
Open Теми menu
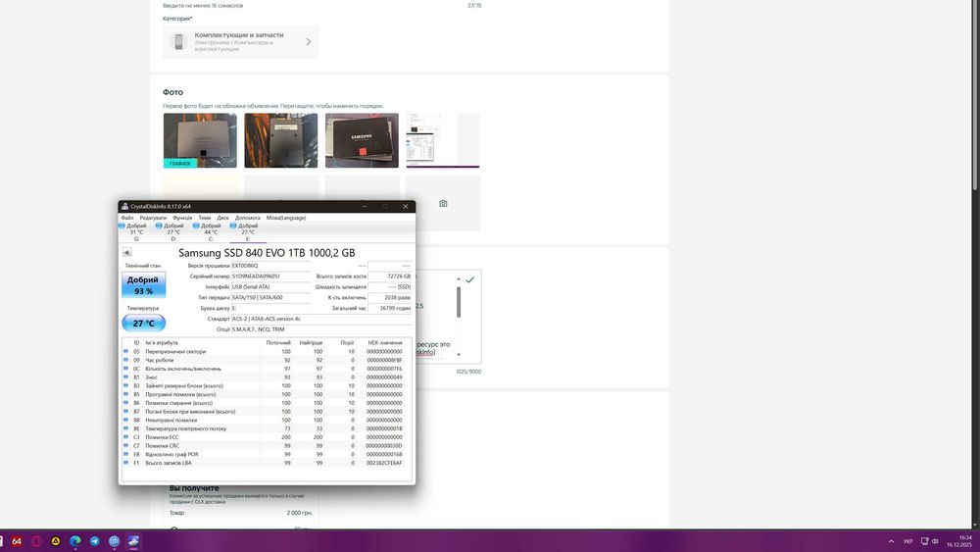tap(205, 218)
